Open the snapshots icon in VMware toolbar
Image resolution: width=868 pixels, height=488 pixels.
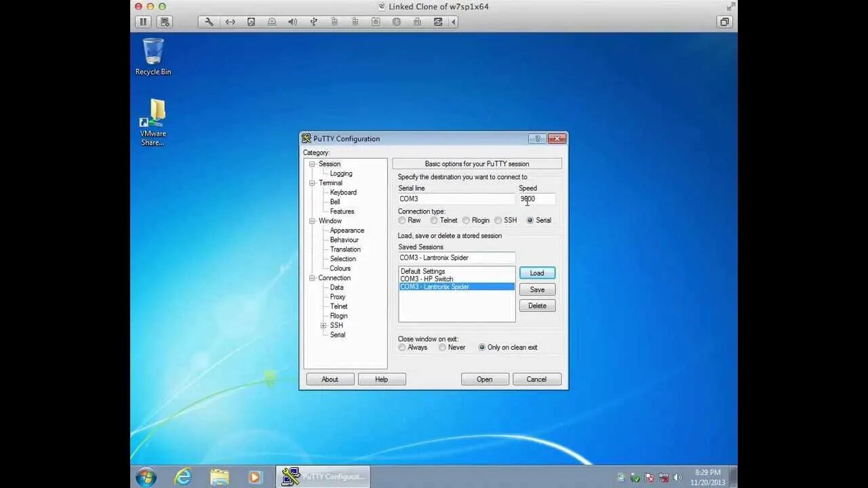pyautogui.click(x=165, y=22)
